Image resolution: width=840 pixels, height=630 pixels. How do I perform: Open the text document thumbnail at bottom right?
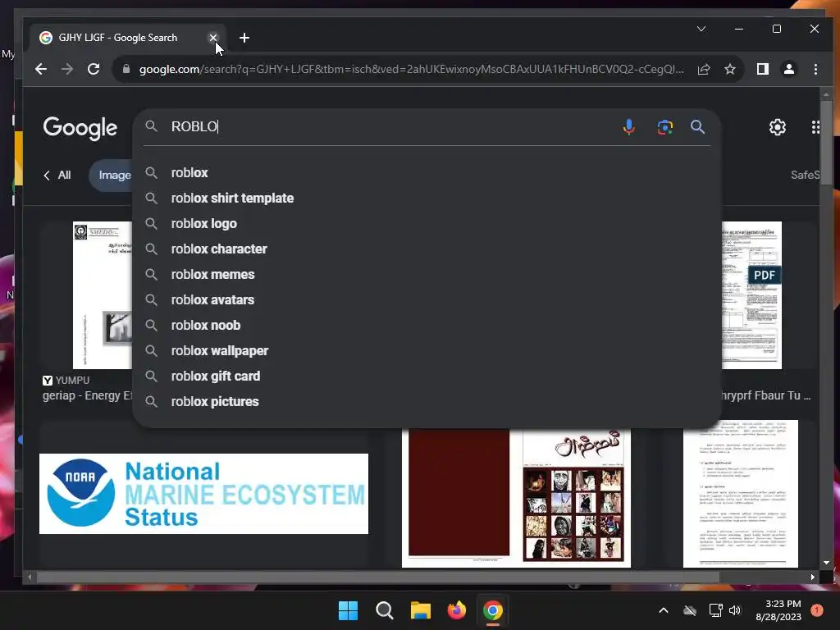click(741, 494)
